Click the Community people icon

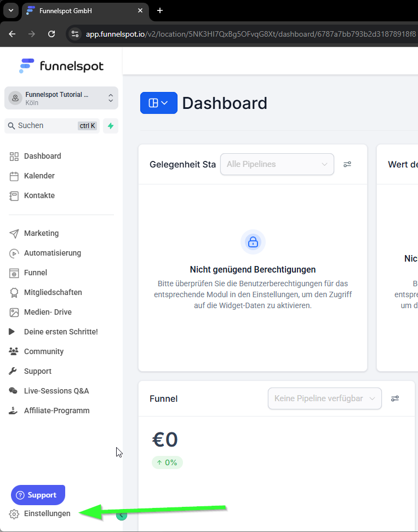[x=14, y=351]
